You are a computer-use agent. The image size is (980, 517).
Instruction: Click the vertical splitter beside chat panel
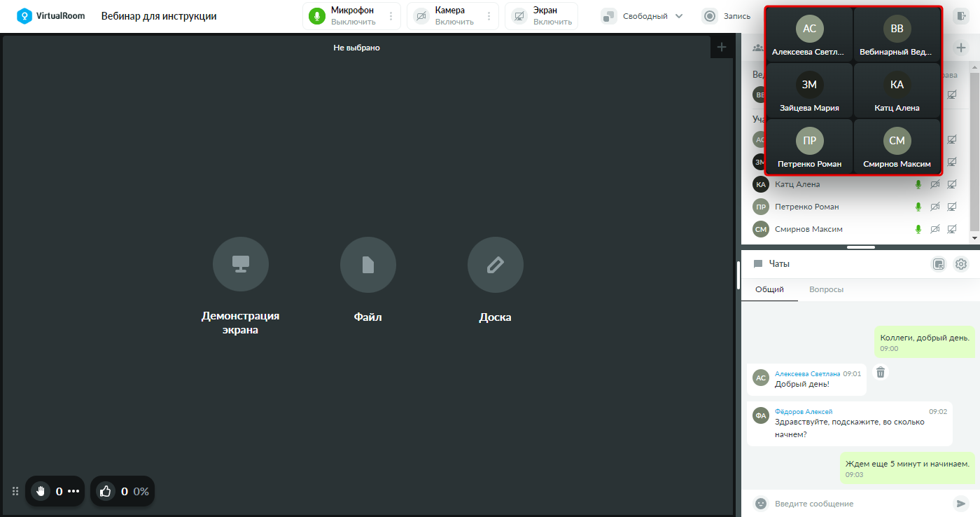738,275
